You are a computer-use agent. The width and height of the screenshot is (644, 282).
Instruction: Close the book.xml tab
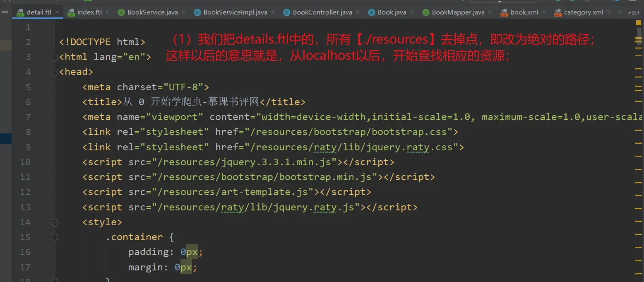pyautogui.click(x=544, y=12)
